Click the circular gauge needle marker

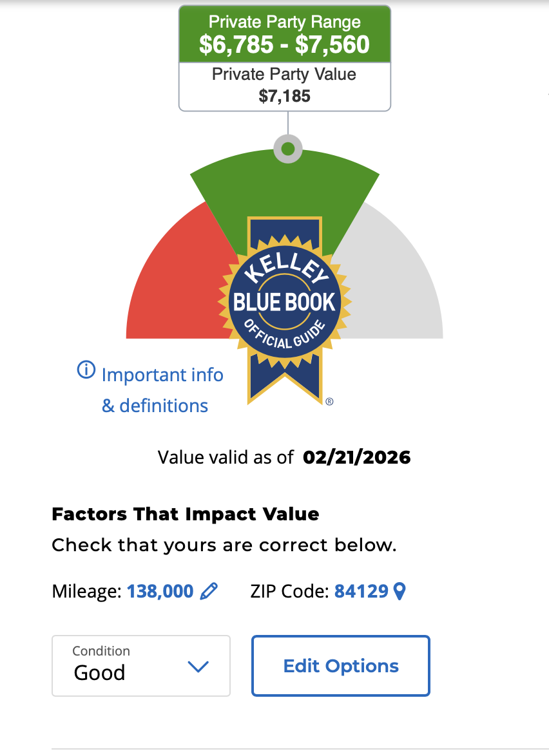coord(288,149)
